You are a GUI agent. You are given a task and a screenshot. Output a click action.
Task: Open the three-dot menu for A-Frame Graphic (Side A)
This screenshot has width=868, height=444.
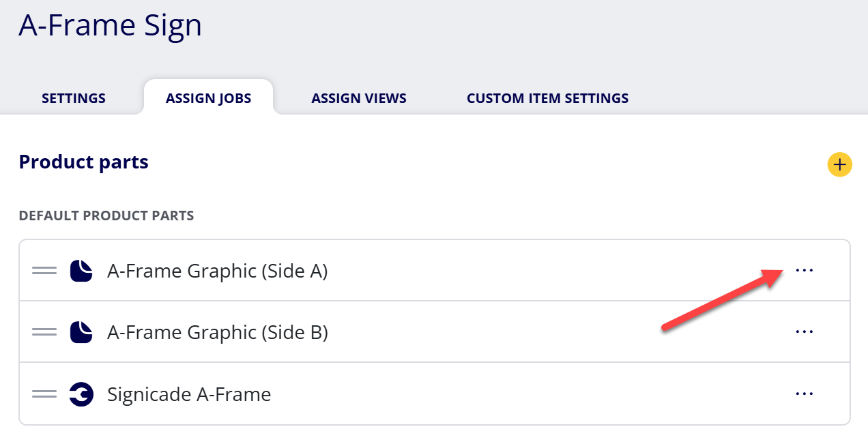point(805,270)
